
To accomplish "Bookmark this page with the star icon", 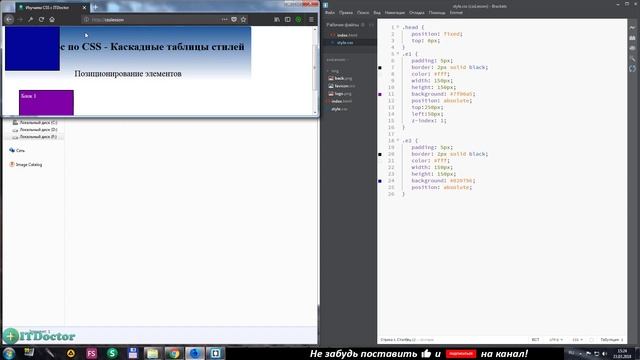I will click(243, 19).
